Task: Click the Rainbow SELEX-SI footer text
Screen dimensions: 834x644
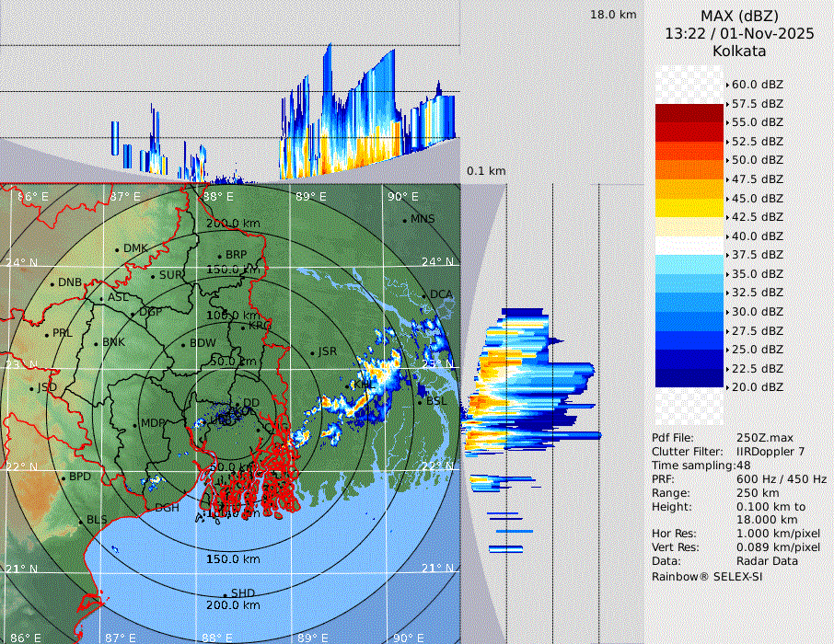Action: pyautogui.click(x=707, y=576)
